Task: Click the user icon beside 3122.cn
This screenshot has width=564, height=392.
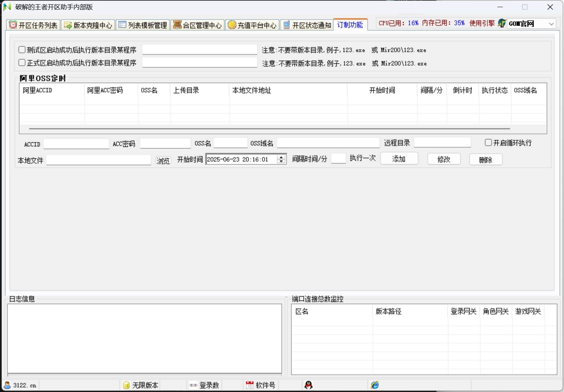Action: (7, 385)
